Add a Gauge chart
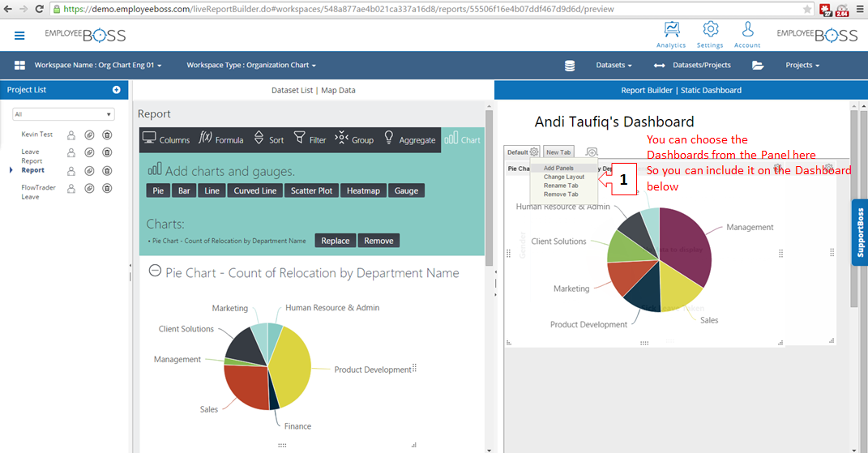This screenshot has height=453, width=868. coord(406,190)
